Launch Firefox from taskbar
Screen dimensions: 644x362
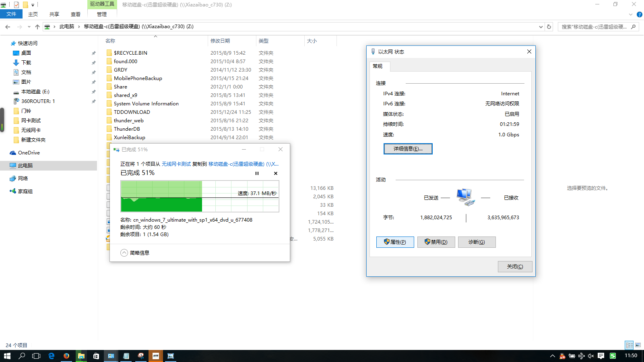(66, 356)
